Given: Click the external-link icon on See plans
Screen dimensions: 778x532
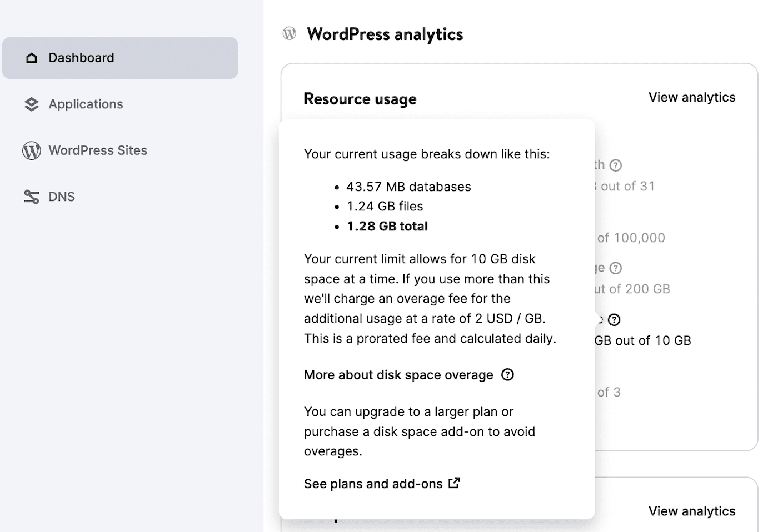Looking at the screenshot, I should 453,483.
